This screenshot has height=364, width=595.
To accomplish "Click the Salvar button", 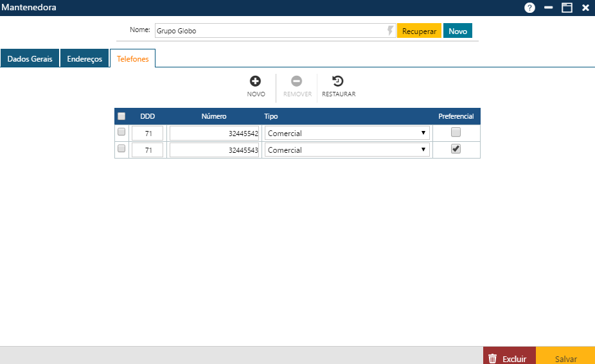I will 565,359.
